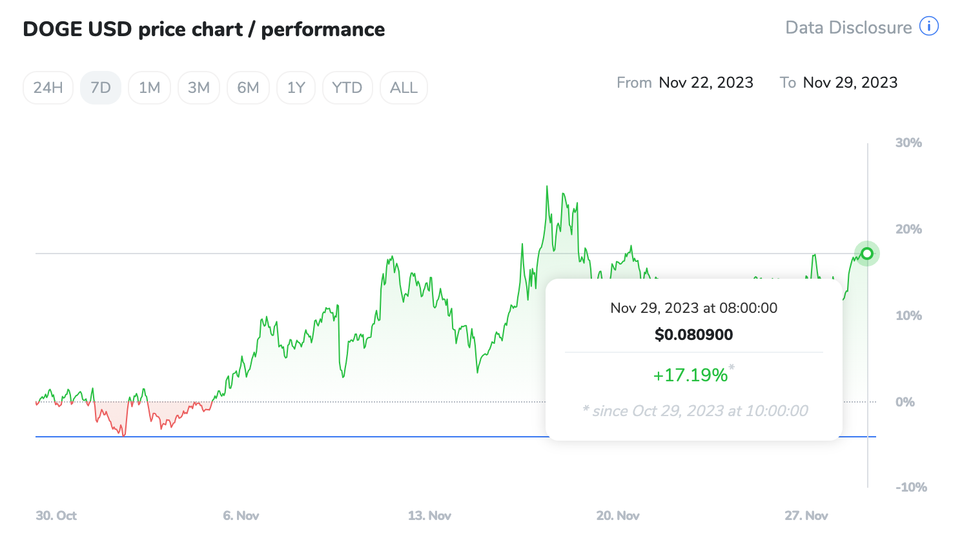The width and height of the screenshot is (962, 560).
Task: Click the From date Nov 22, 2023
Action: pyautogui.click(x=706, y=82)
